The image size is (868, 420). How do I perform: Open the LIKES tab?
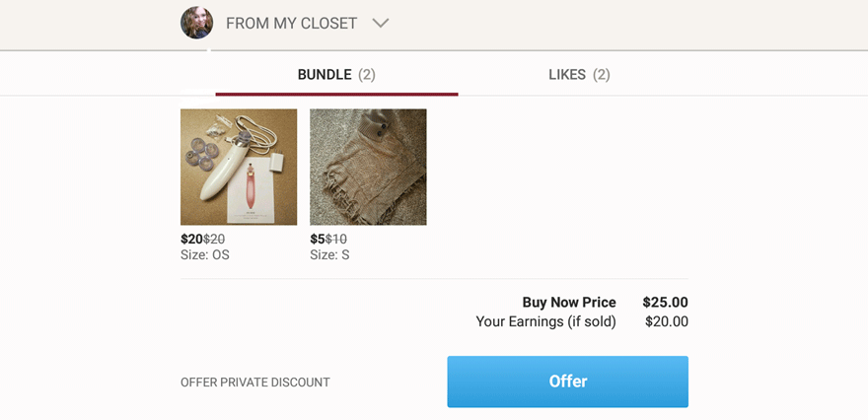tap(566, 74)
